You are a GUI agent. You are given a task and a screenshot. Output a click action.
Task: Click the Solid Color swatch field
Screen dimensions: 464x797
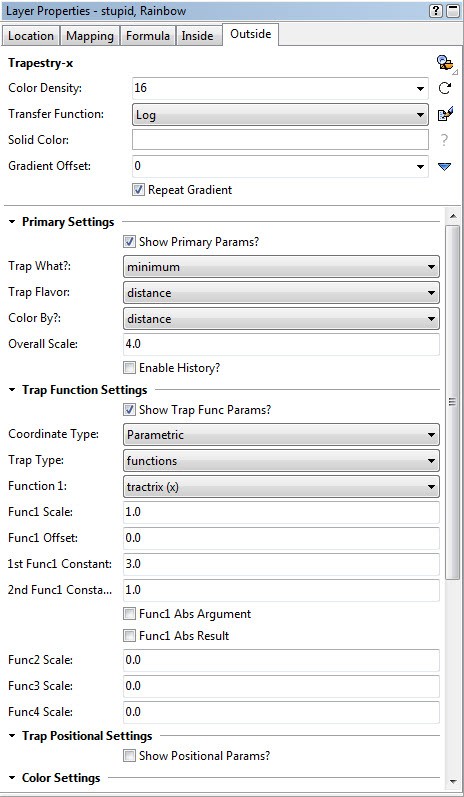(x=281, y=140)
